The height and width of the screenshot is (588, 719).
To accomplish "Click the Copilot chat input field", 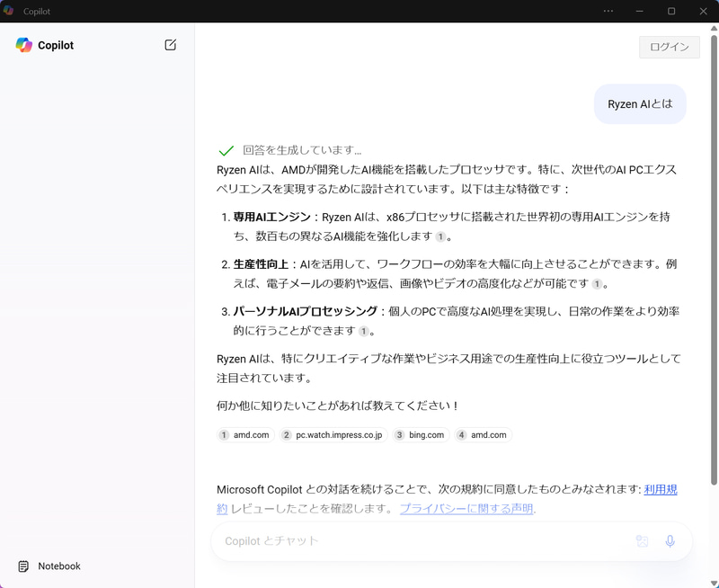I will tap(404, 541).
